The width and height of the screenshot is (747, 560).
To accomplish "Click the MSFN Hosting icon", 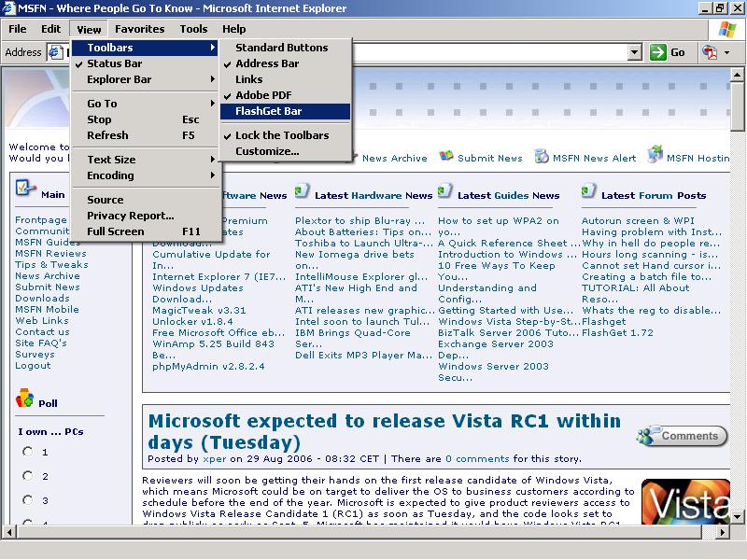I will (x=655, y=153).
